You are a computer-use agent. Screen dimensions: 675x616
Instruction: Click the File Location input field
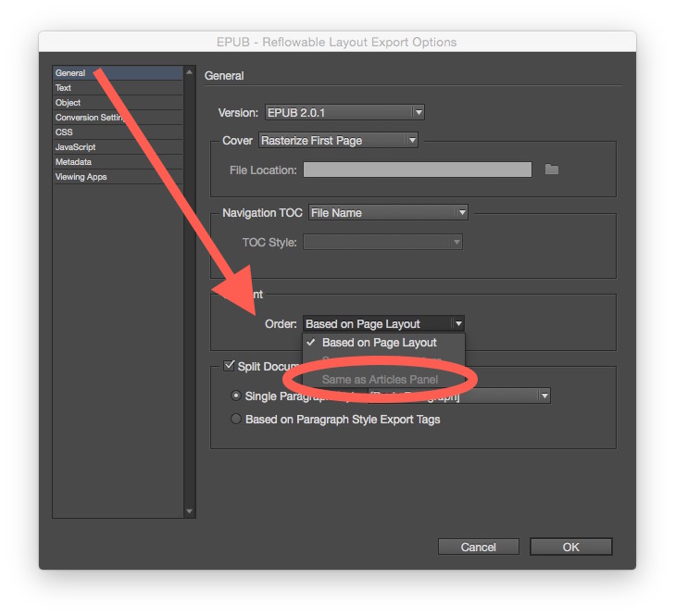[x=418, y=170]
